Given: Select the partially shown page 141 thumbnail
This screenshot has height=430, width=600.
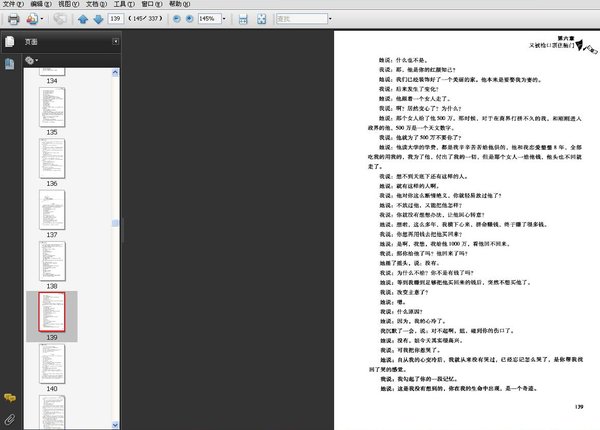Looking at the screenshot, I should pos(52,412).
